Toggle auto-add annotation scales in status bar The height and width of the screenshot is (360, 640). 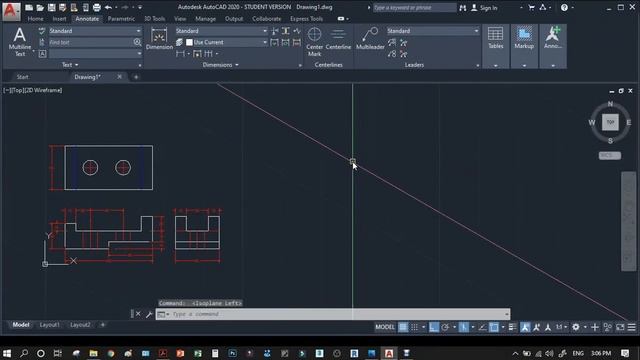(536, 327)
